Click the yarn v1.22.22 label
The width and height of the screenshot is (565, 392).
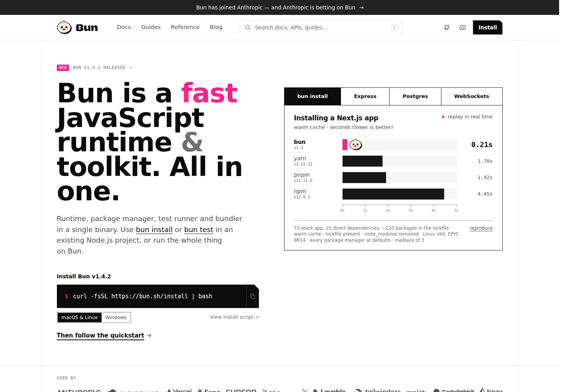303,161
